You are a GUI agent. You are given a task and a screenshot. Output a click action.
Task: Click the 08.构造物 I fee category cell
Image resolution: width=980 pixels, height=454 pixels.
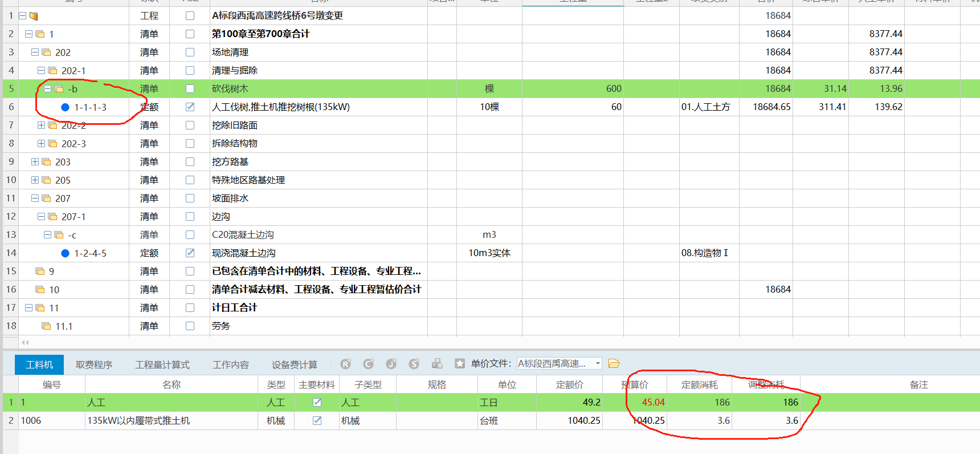tap(709, 253)
